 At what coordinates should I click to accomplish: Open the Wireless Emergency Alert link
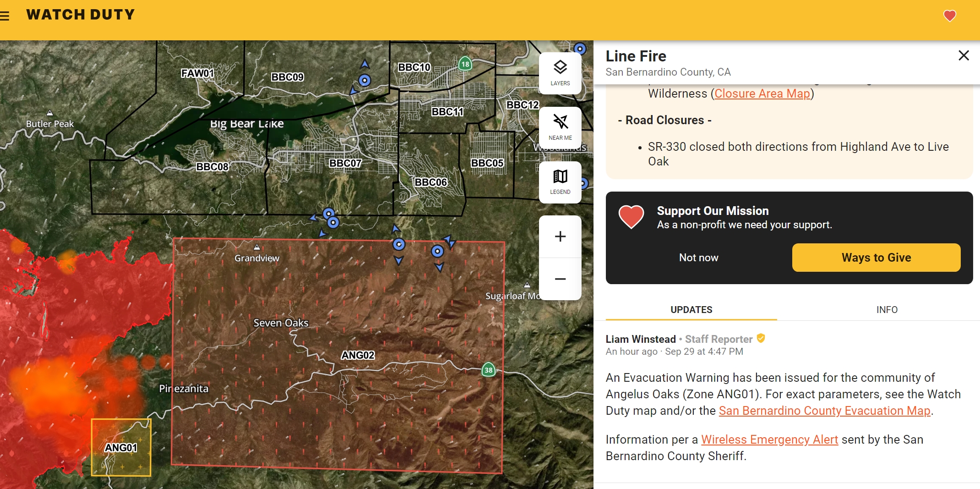769,440
